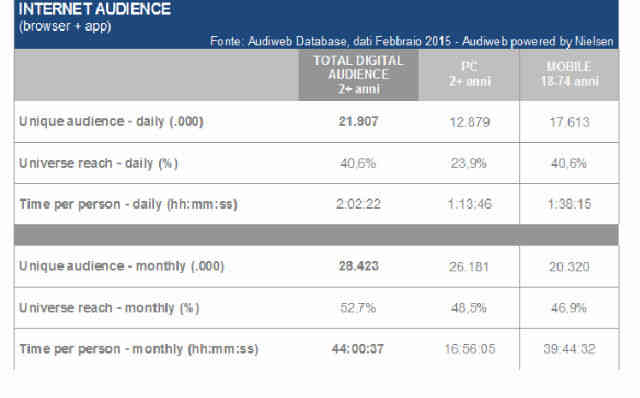The height and width of the screenshot is (398, 640).
Task: Select the TOTAL DIGITAL AUDIENCE column header
Action: pos(358,75)
